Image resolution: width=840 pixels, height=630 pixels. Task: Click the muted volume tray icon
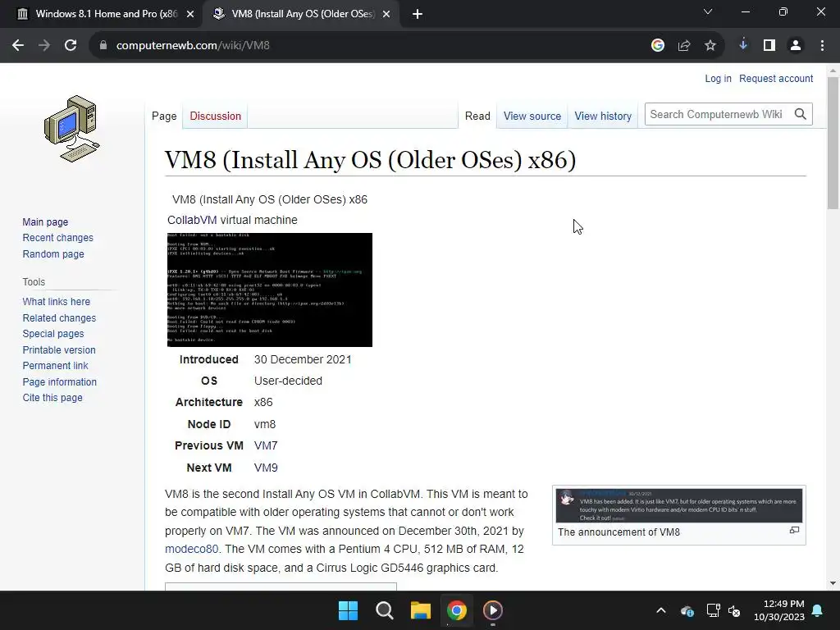point(734,610)
